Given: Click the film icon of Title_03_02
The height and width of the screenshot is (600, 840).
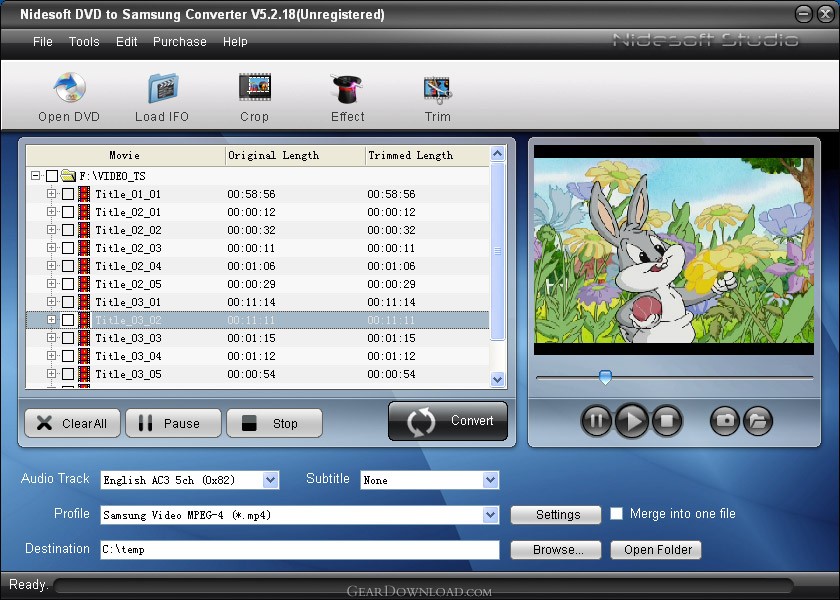Looking at the screenshot, I should pos(84,320).
